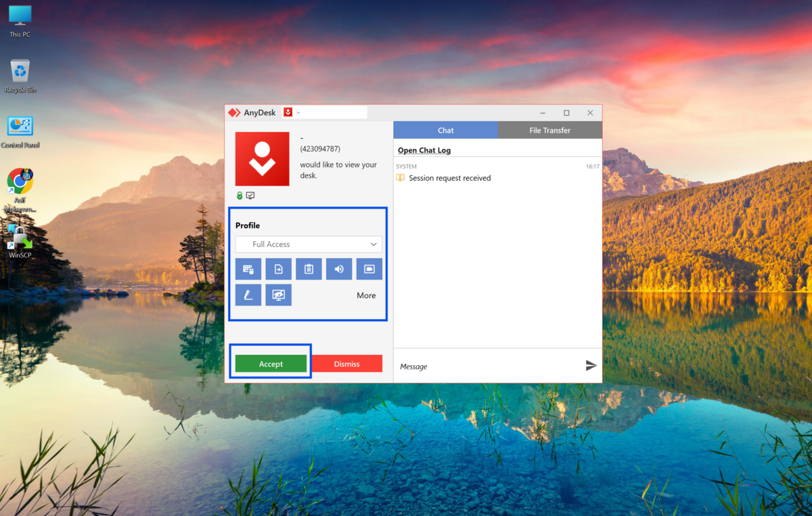This screenshot has width=812, height=516.
Task: Dismiss the incoming session request
Action: 346,364
